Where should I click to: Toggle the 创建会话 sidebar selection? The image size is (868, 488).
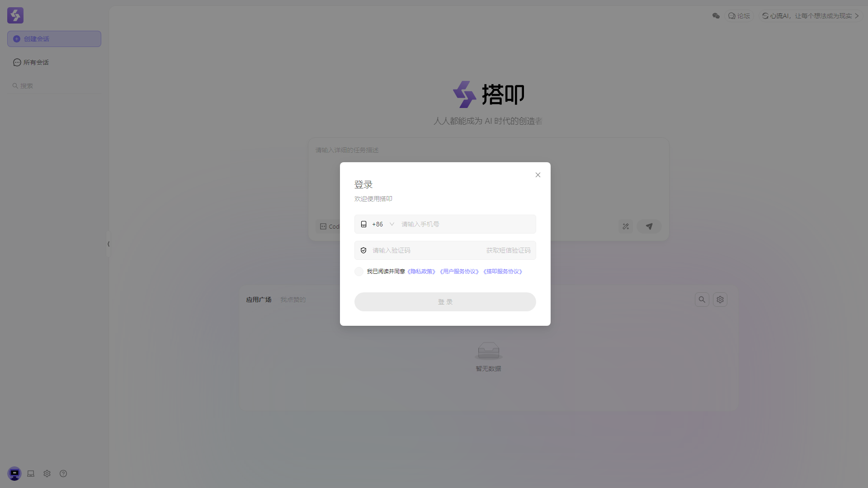click(x=54, y=38)
